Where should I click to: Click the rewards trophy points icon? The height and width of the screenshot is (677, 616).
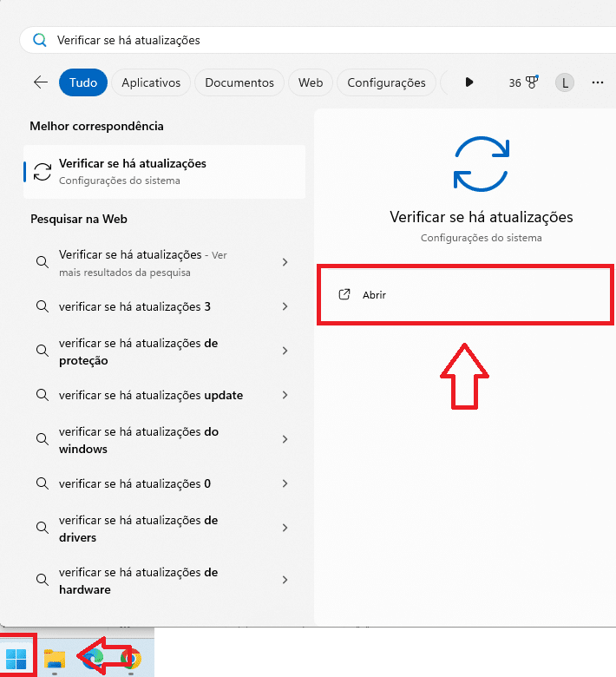click(532, 82)
